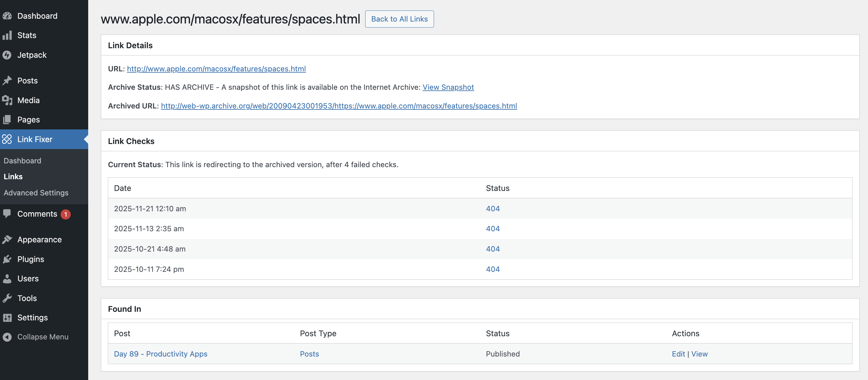The image size is (868, 380).
Task: Click the Tools wrench icon
Action: (x=7, y=298)
